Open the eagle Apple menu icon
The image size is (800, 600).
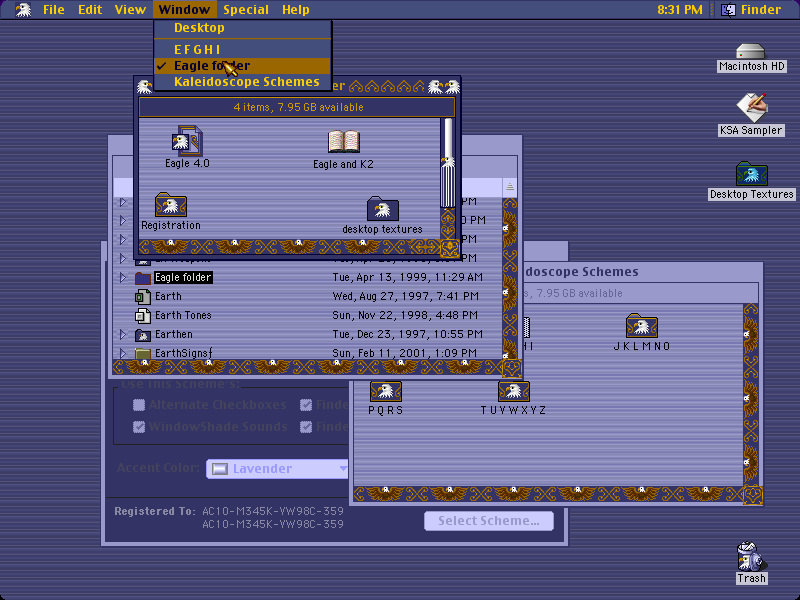coord(22,9)
